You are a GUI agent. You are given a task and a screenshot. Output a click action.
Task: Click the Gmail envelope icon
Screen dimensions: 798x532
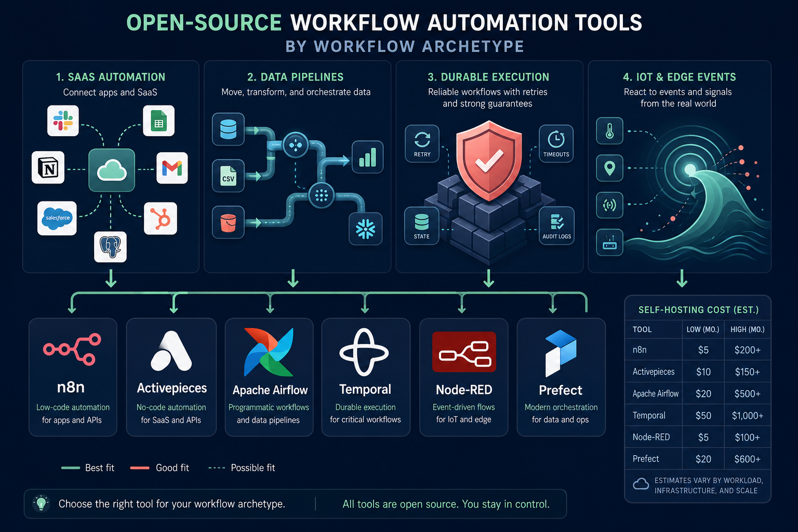click(172, 168)
